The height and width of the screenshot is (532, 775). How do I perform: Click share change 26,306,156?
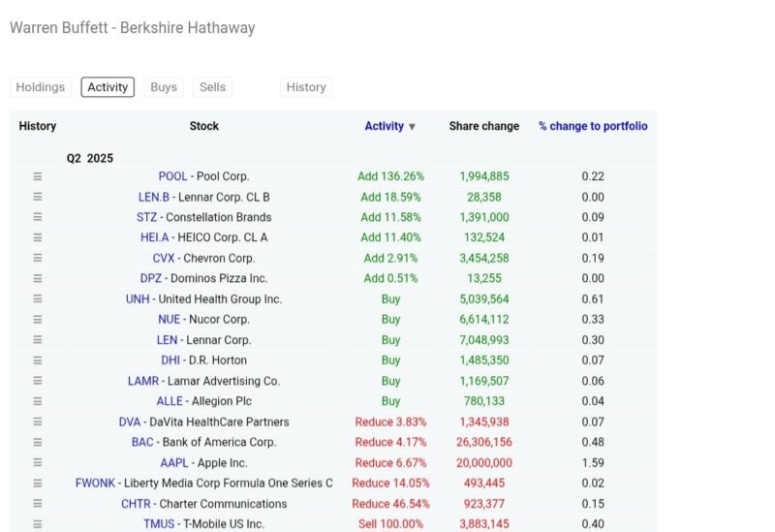pos(483,442)
